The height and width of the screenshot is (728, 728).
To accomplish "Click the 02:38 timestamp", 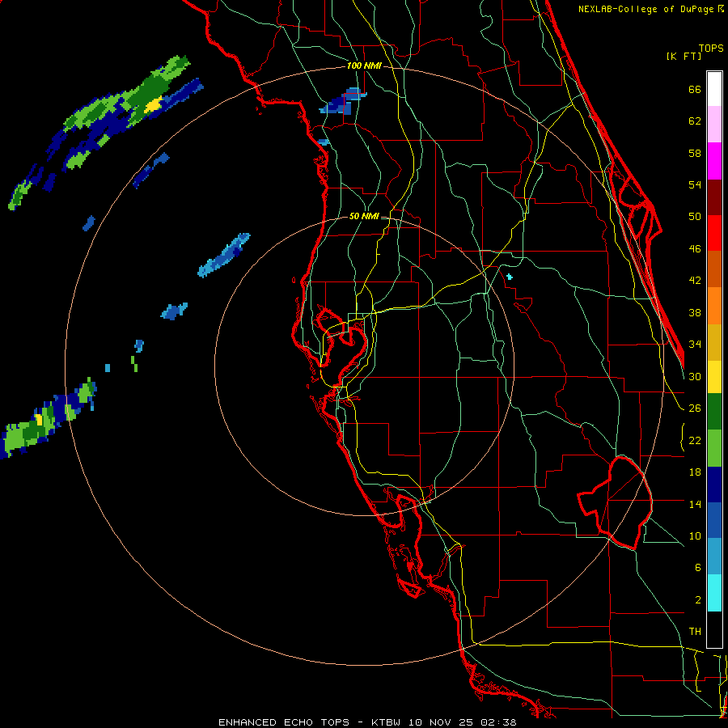I will (x=499, y=722).
